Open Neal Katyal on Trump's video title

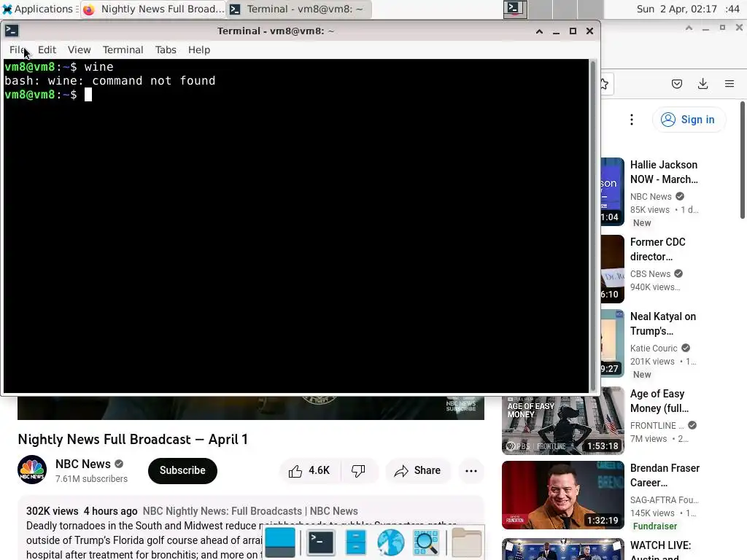[x=662, y=323]
